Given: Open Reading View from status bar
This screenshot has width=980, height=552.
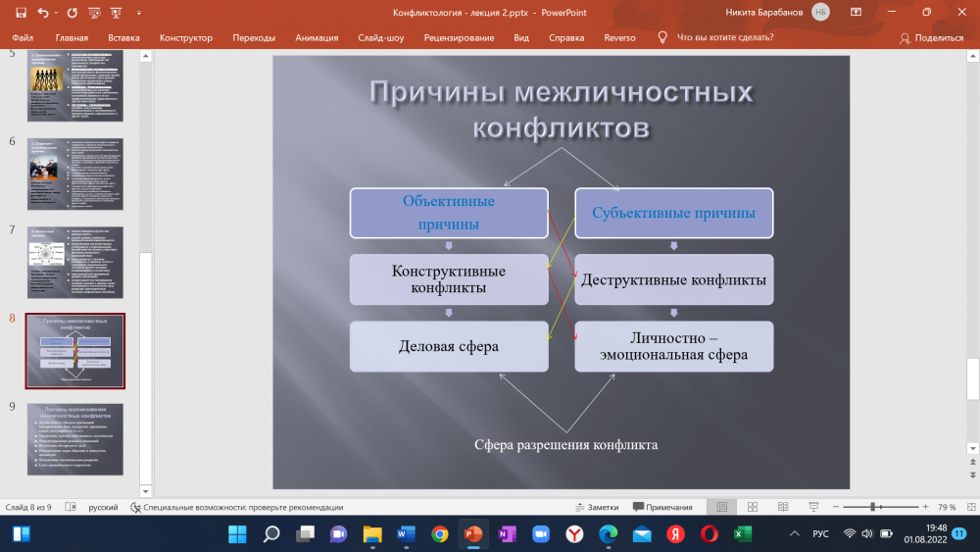Looking at the screenshot, I should click(781, 507).
